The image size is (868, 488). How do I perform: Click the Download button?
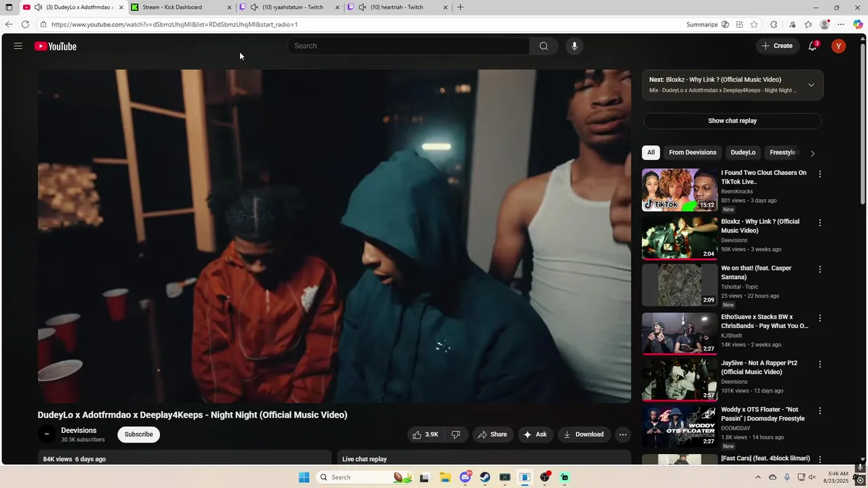584,434
